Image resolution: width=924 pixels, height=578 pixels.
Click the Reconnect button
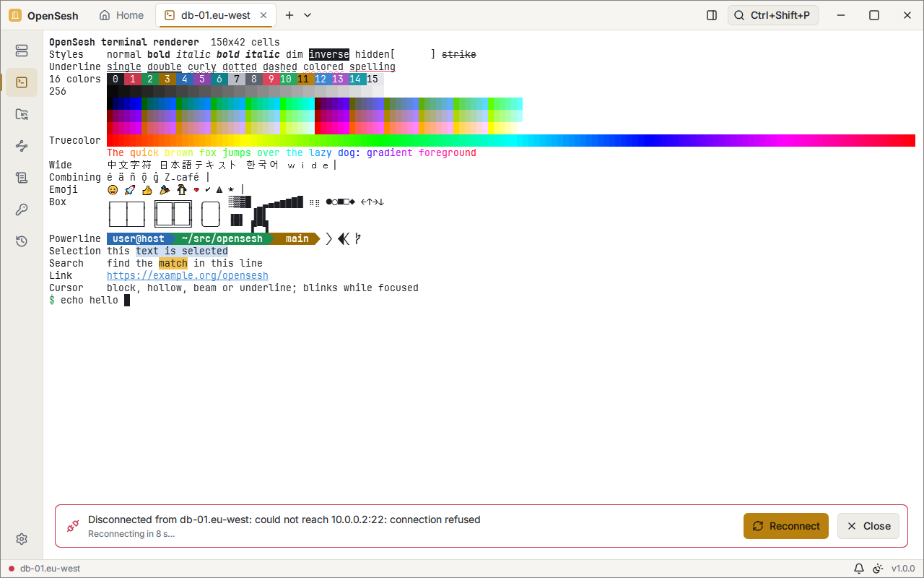coord(786,526)
